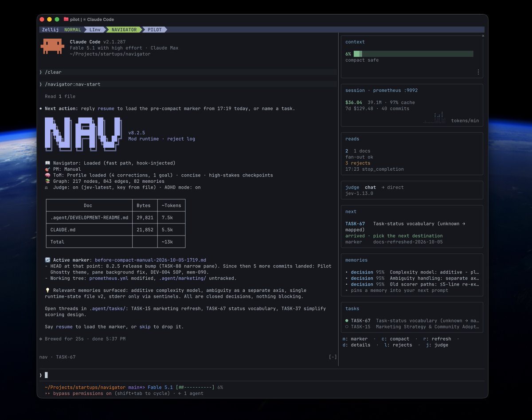Click the /clear command line

click(188, 72)
